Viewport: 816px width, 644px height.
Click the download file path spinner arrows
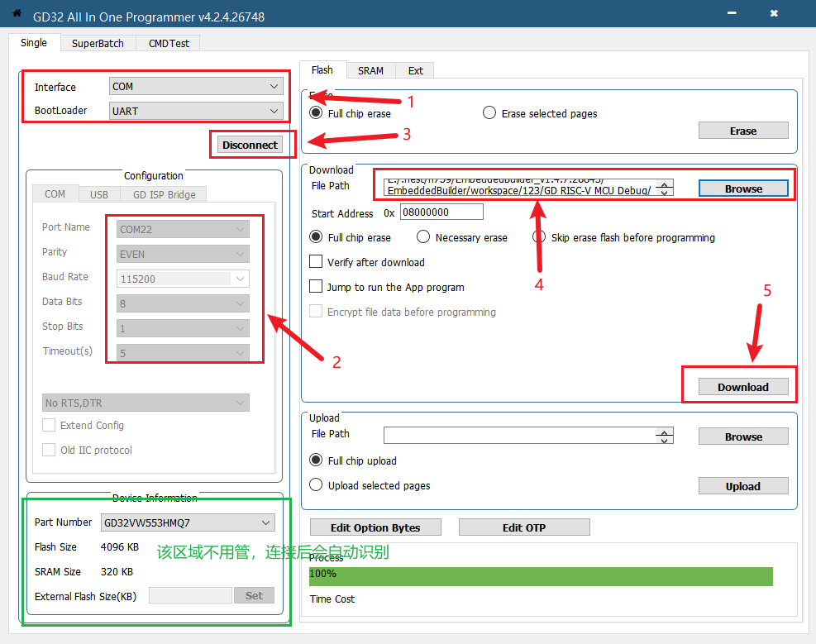coord(666,188)
